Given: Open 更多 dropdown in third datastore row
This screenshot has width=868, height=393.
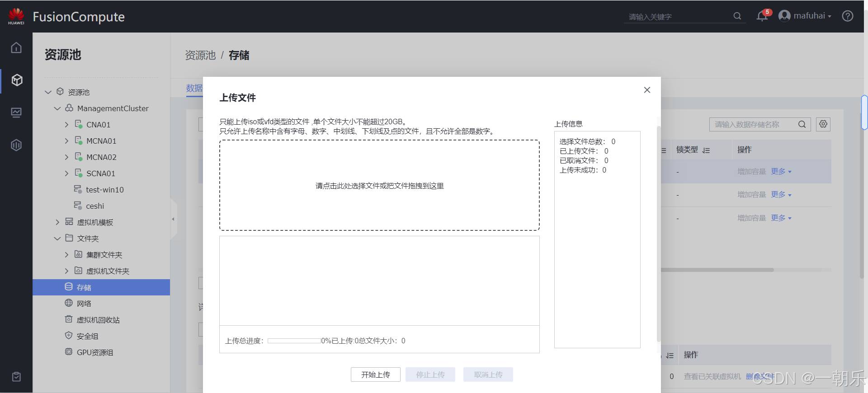Looking at the screenshot, I should (x=781, y=218).
